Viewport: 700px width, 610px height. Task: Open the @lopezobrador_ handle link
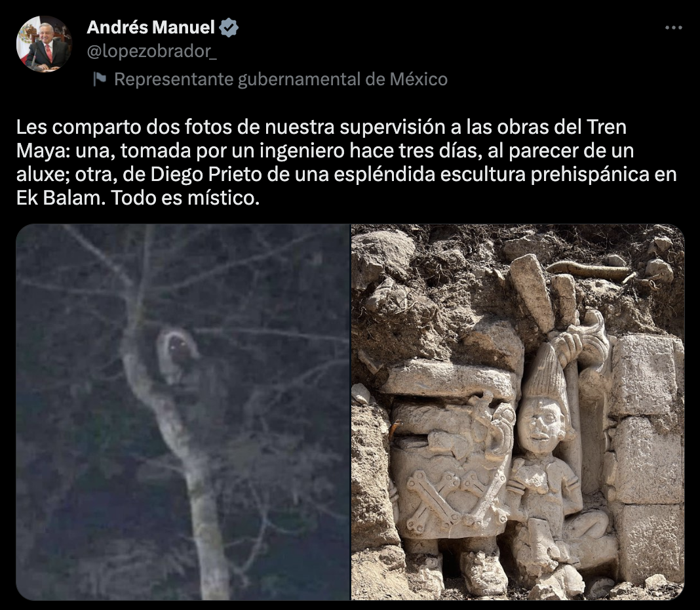[152, 52]
